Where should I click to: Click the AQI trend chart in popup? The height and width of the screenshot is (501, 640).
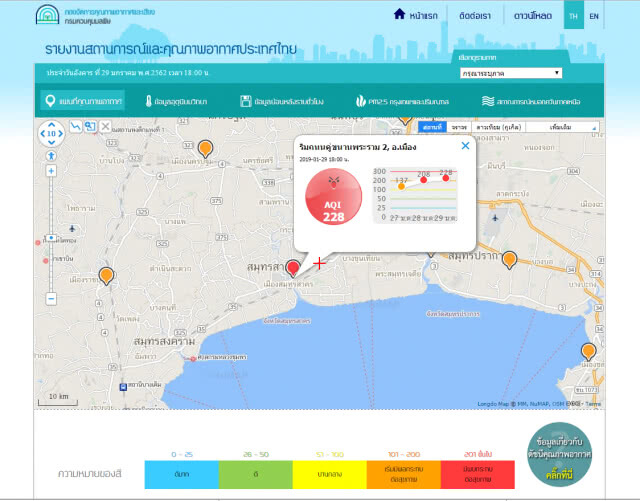click(x=415, y=195)
